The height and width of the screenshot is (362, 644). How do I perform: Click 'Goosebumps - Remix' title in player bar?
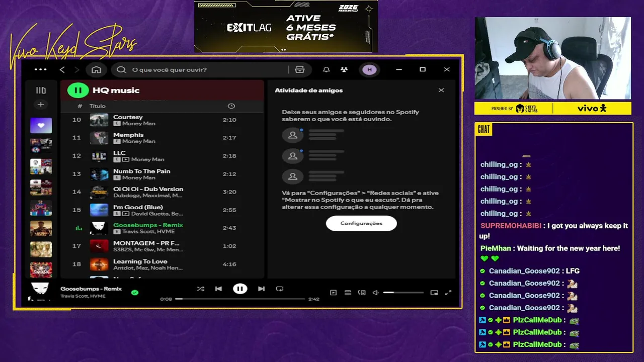pos(91,289)
